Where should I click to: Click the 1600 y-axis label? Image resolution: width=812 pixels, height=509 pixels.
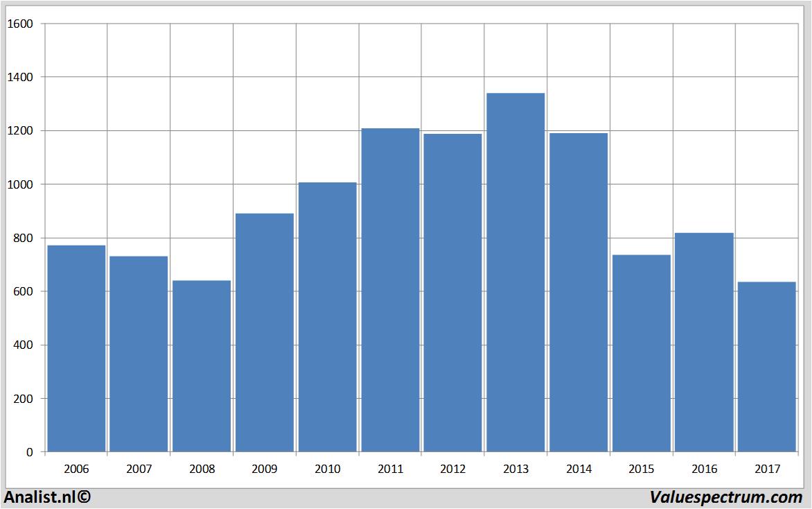19,24
